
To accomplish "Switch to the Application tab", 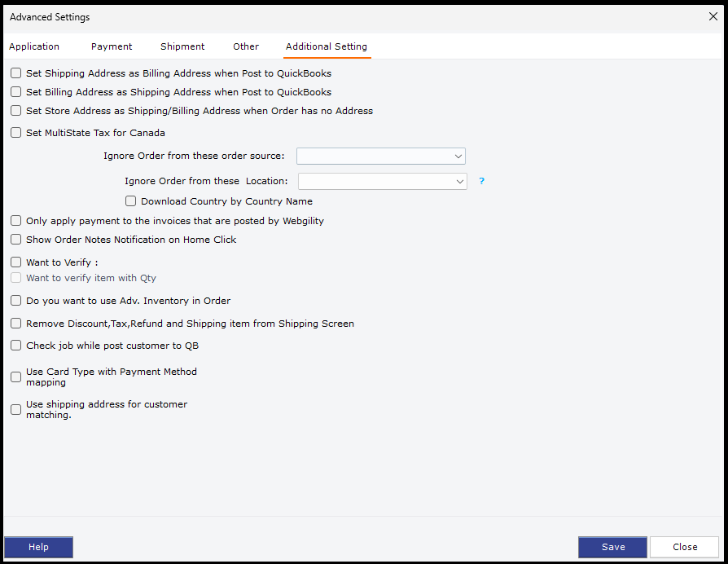I will pos(34,46).
